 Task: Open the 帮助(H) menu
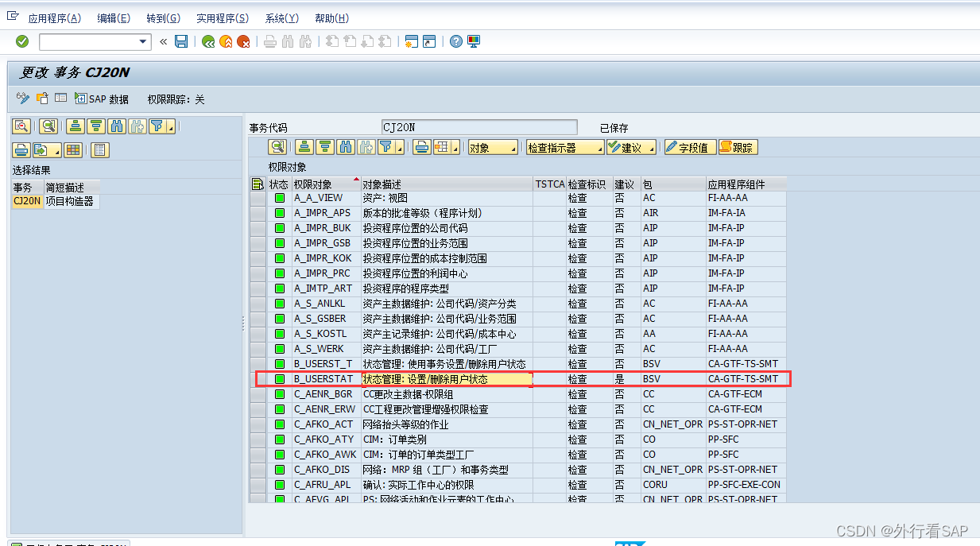click(332, 18)
